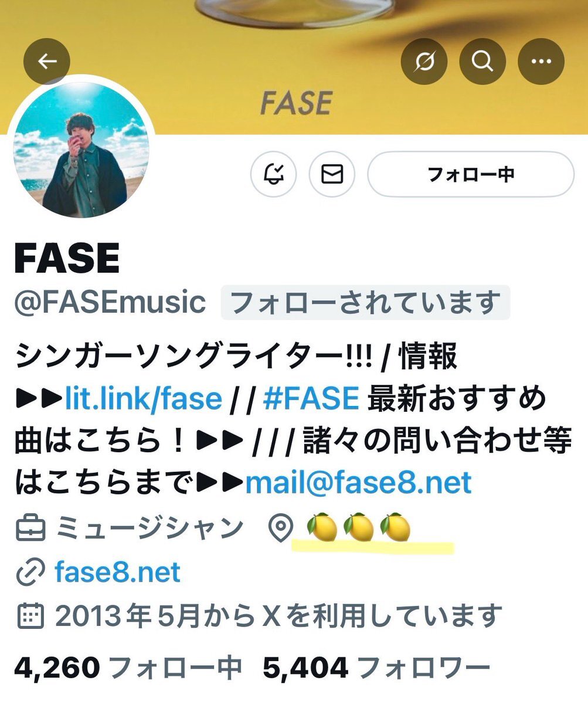Open the 4,260 フォロー中 following list
The image size is (588, 704).
pos(128,666)
